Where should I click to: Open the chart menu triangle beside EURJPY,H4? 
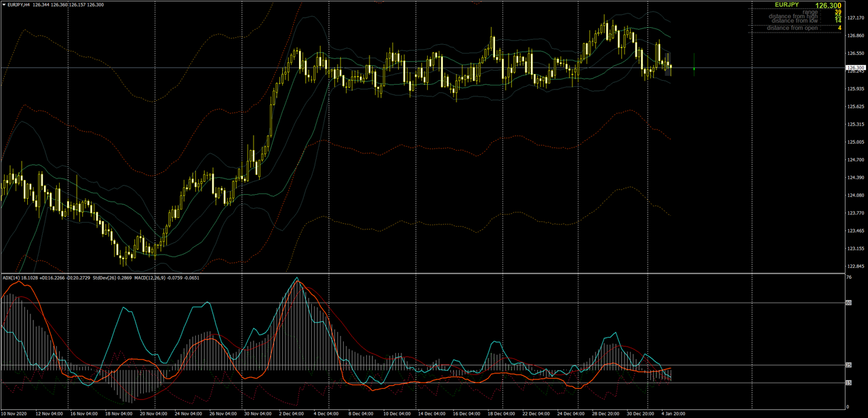(3, 5)
